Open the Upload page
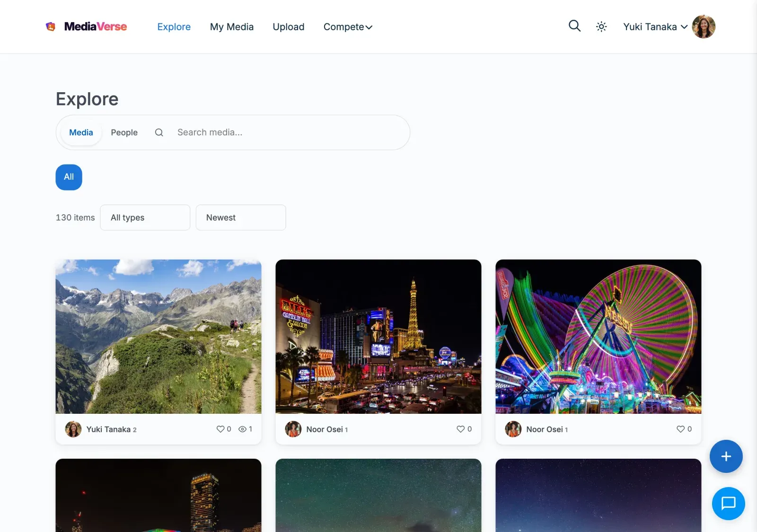 click(x=289, y=27)
